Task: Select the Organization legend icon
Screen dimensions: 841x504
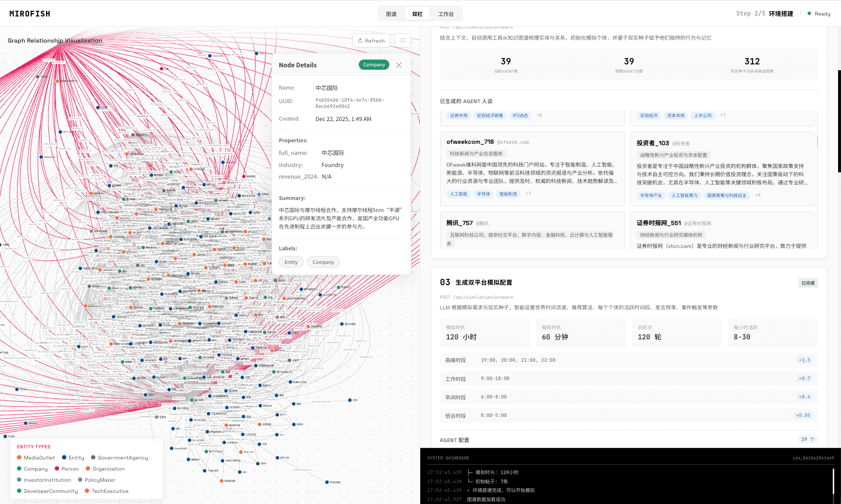Action: [87, 469]
